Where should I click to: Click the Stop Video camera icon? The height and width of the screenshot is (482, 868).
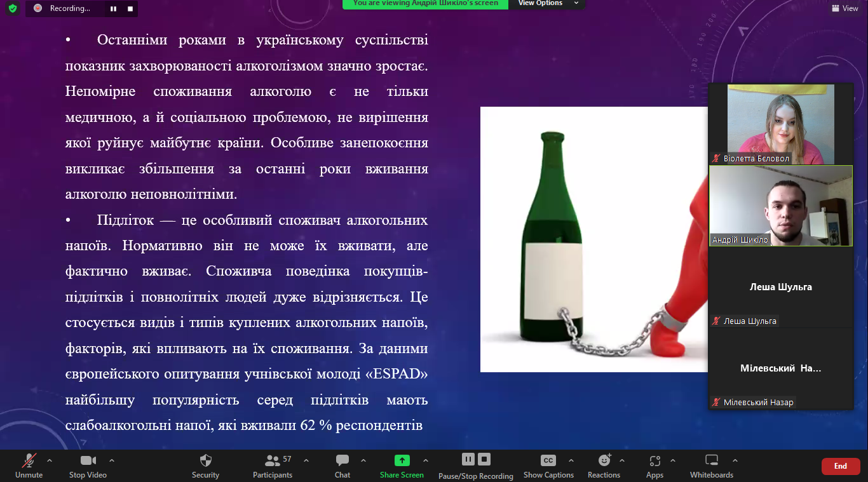click(x=88, y=460)
